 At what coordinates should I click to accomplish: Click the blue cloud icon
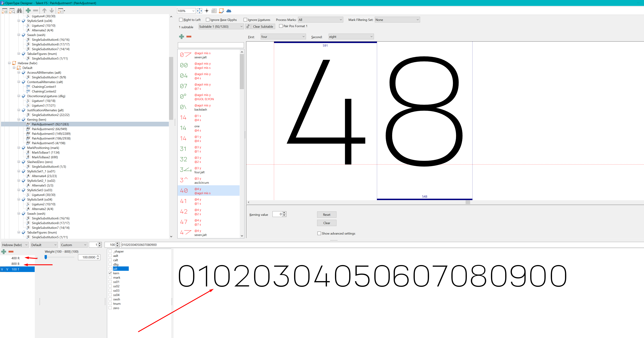point(228,11)
